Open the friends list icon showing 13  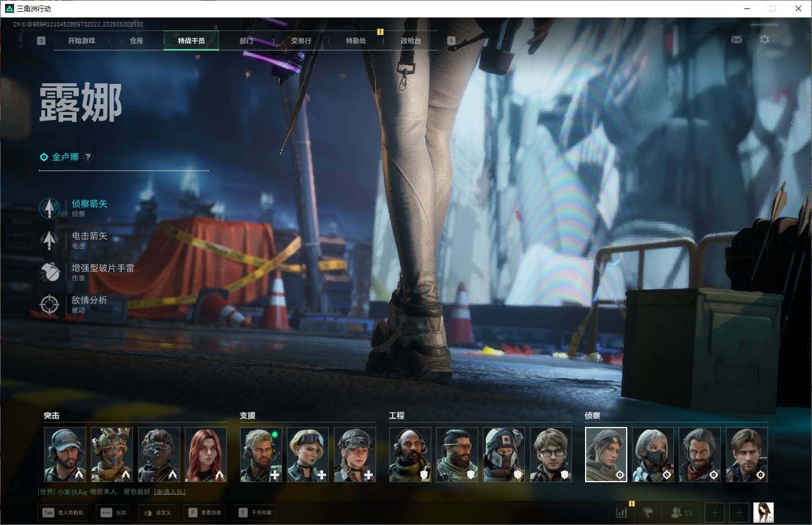click(681, 513)
